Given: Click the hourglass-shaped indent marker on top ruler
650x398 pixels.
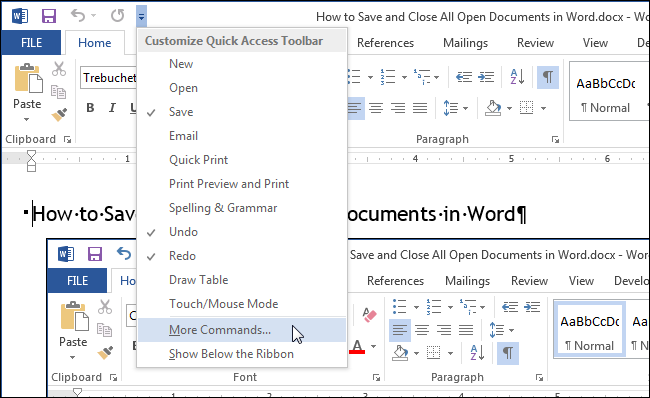Looking at the screenshot, I should click(31, 161).
